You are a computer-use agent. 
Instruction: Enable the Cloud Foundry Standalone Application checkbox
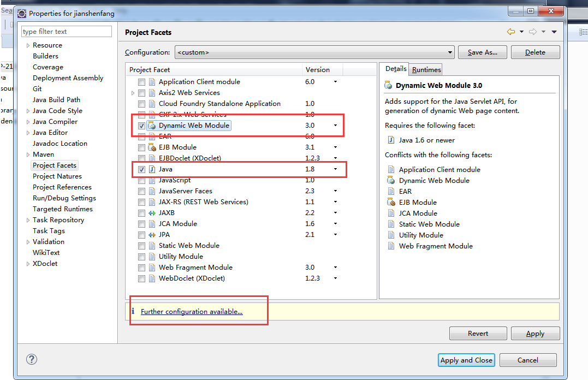[141, 104]
